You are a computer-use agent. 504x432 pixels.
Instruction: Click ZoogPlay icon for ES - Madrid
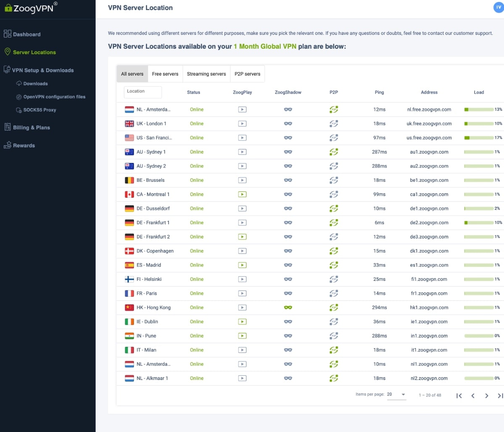(x=242, y=265)
